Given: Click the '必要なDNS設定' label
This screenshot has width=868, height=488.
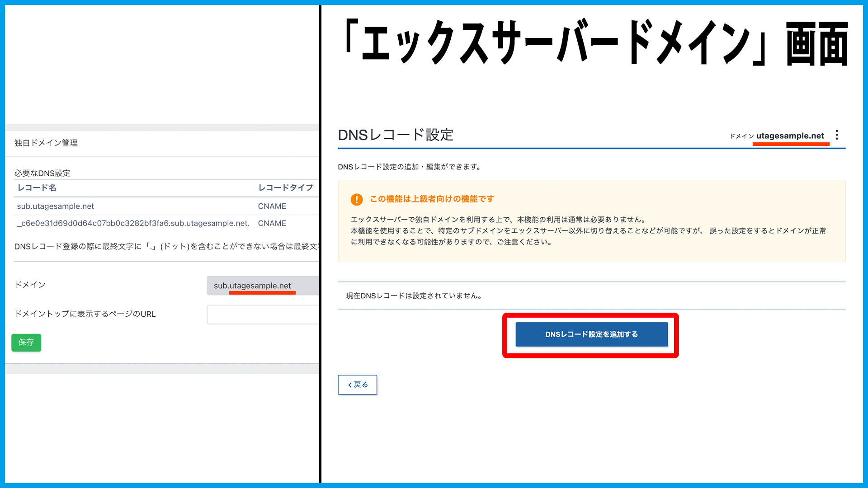Looking at the screenshot, I should 42,173.
